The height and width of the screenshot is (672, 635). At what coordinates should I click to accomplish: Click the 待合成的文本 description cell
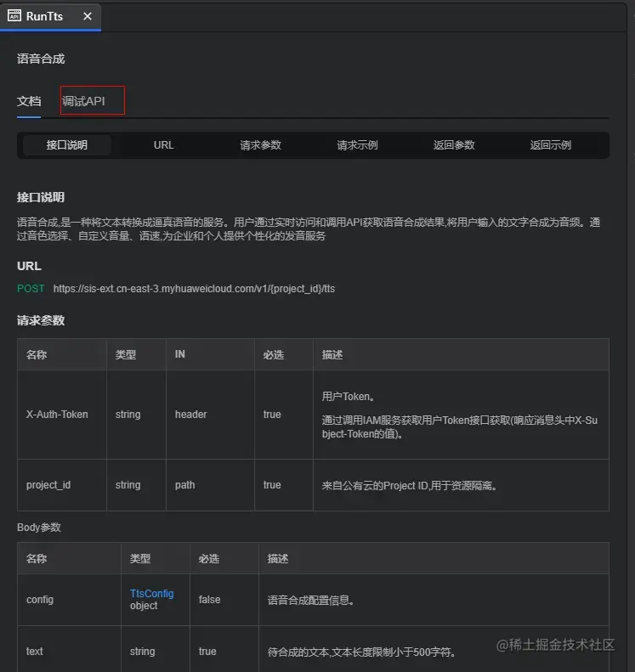(361, 652)
